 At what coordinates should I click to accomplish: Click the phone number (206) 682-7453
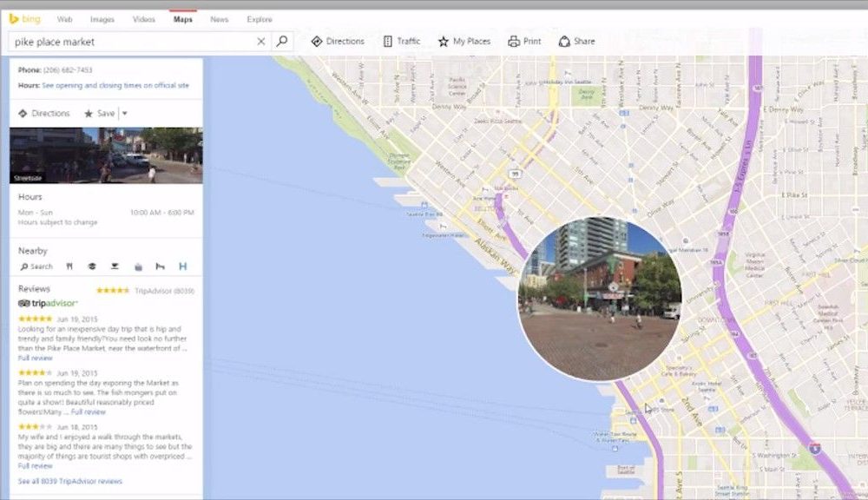[68, 70]
